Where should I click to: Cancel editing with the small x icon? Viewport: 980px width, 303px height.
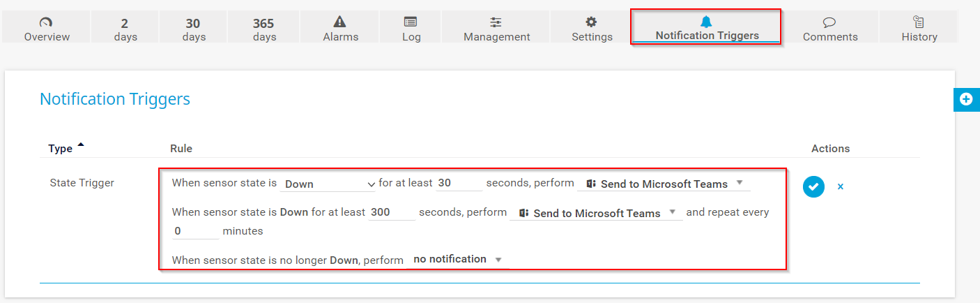tap(840, 187)
